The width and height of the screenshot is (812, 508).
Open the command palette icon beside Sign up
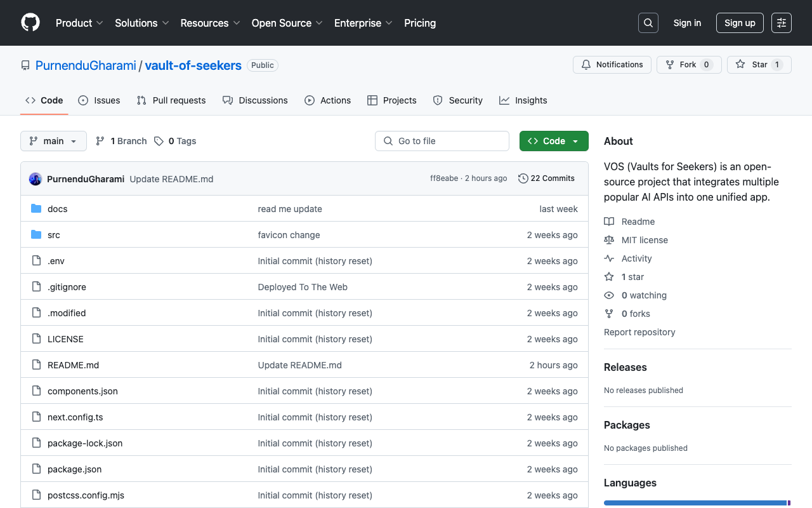coord(781,22)
